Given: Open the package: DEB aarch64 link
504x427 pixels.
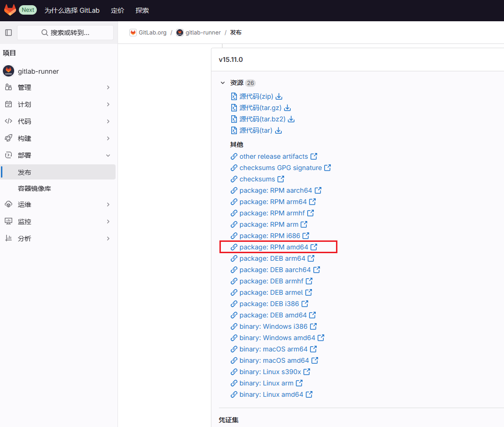Looking at the screenshot, I should click(275, 270).
